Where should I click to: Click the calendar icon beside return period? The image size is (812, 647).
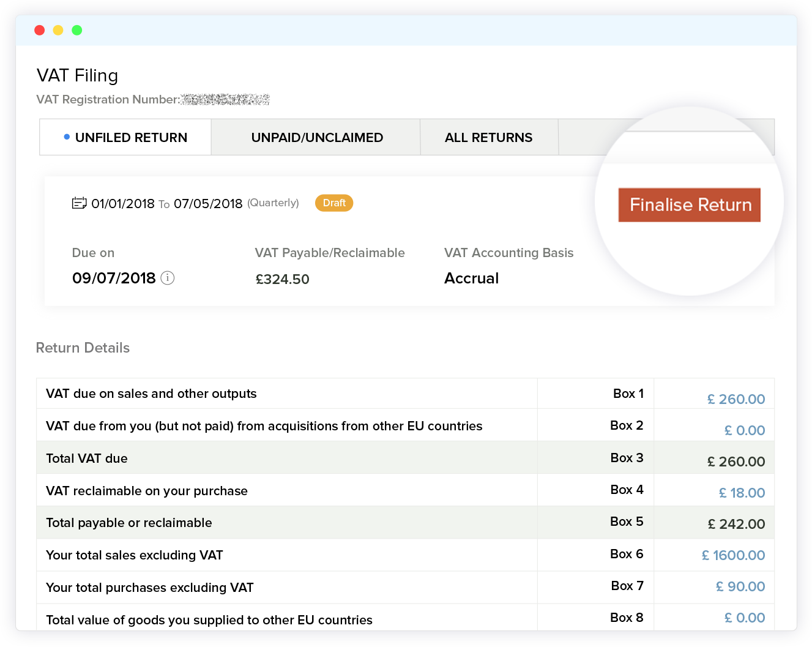tap(79, 203)
